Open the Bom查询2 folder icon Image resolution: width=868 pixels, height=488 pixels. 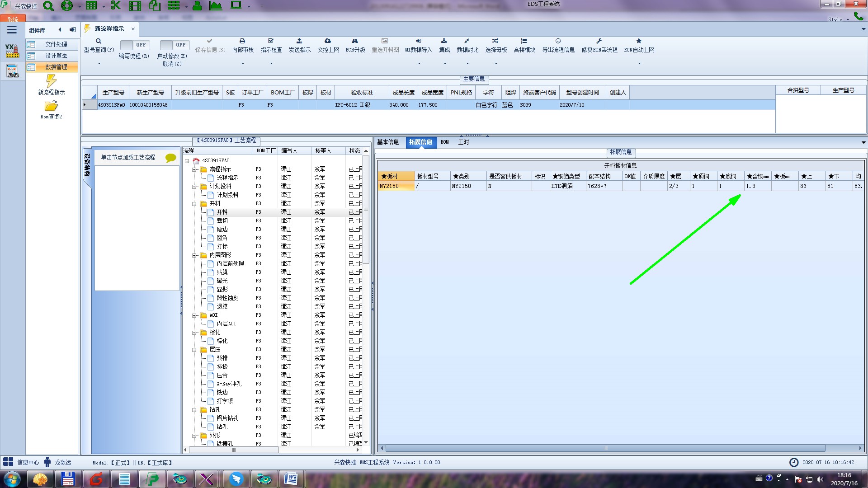click(51, 106)
